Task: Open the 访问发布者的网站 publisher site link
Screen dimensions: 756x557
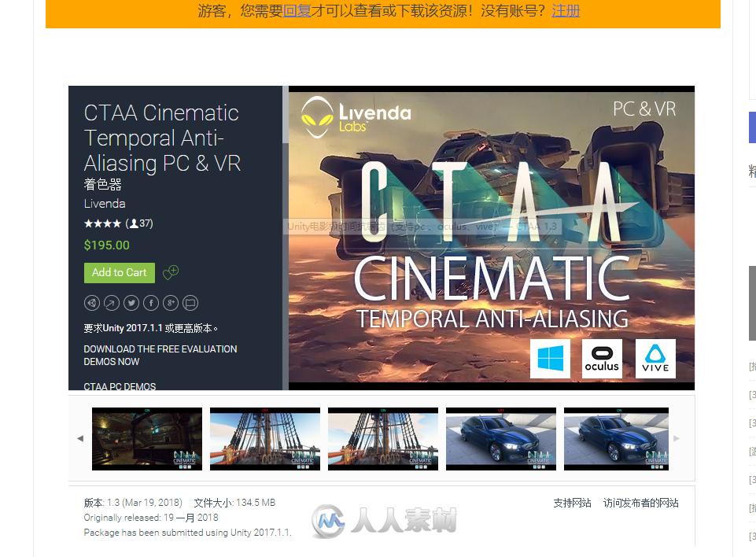Action: pyautogui.click(x=640, y=503)
